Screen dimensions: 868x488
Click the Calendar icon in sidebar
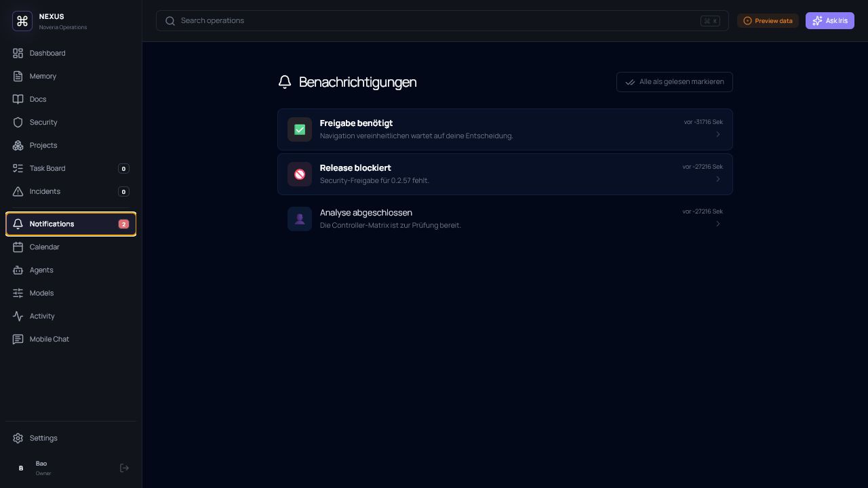(x=18, y=247)
